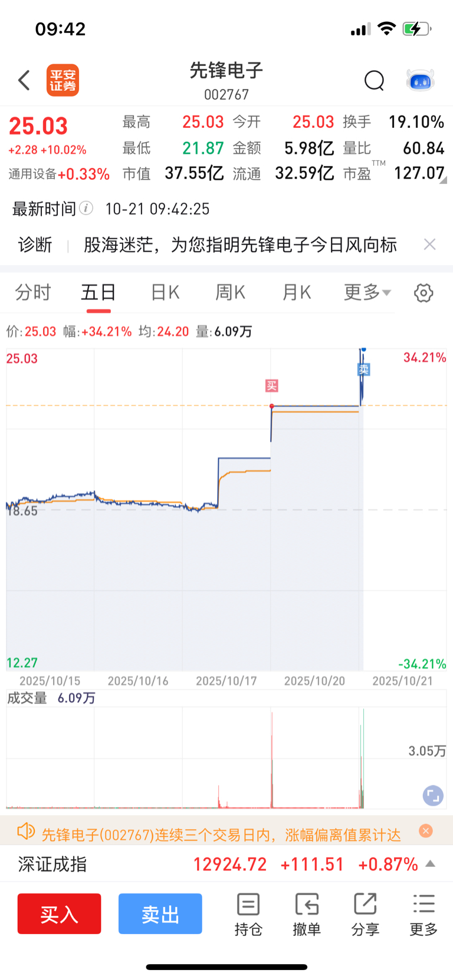Viewport: 453px width, 980px height.
Task: Open the stock search magnifier
Action: pos(374,80)
